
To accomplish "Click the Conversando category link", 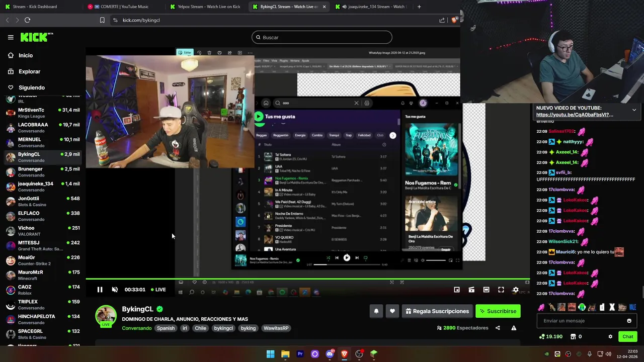I will (136, 328).
